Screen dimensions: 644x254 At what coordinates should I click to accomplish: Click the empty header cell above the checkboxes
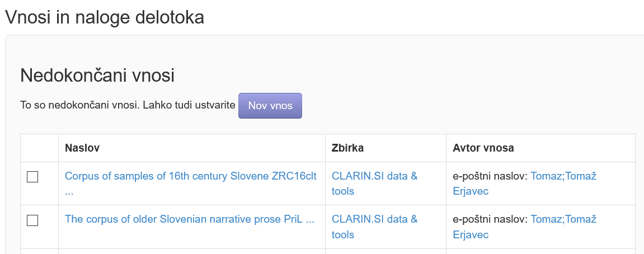click(x=39, y=148)
